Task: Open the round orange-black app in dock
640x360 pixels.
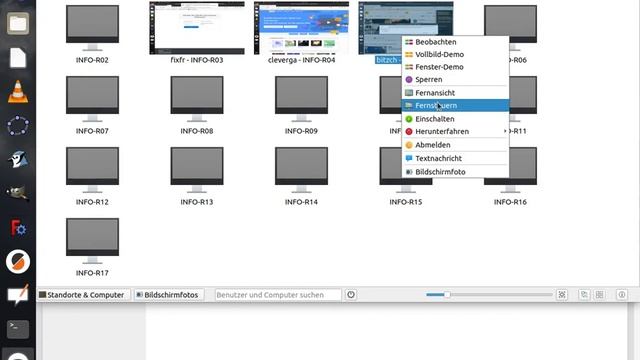Action: (x=18, y=261)
